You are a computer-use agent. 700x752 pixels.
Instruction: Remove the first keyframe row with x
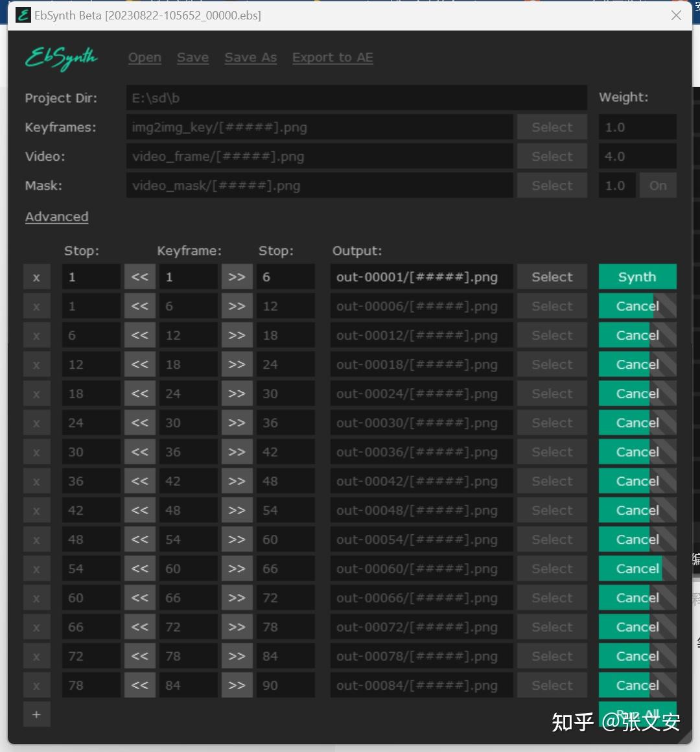point(36,277)
